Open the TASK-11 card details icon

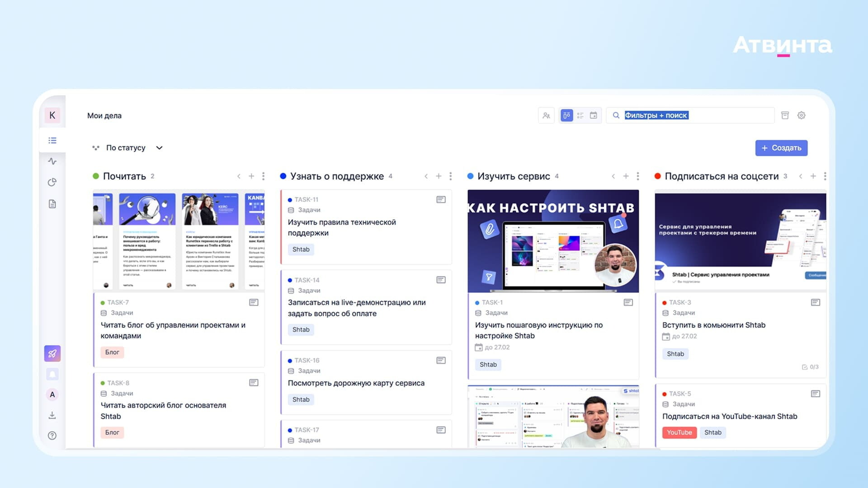(x=441, y=200)
